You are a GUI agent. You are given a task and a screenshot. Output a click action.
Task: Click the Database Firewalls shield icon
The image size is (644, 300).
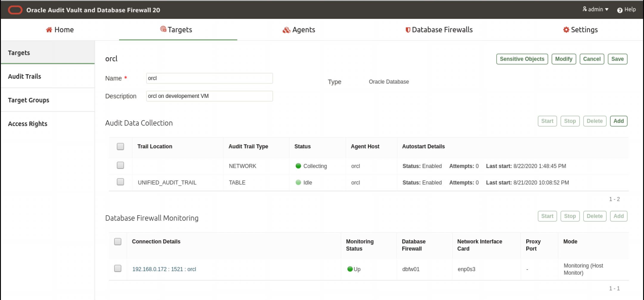pos(408,30)
